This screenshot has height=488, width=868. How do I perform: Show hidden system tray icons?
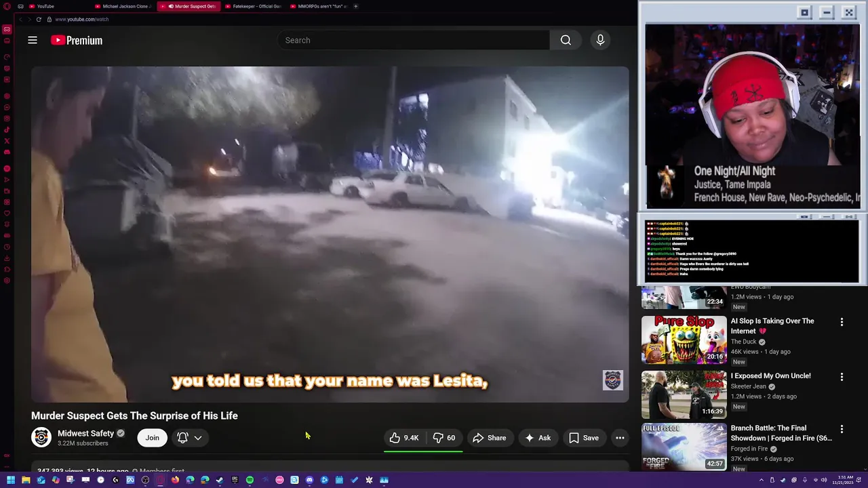(761, 480)
